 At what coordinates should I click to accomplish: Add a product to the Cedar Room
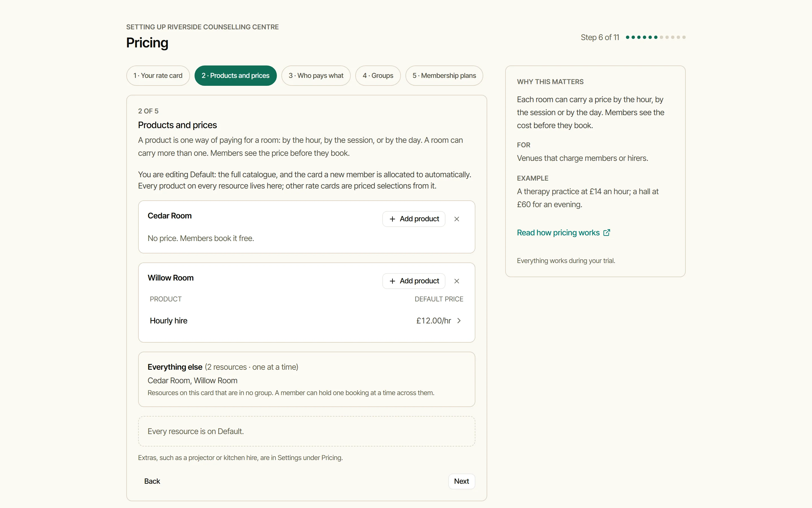tap(414, 219)
